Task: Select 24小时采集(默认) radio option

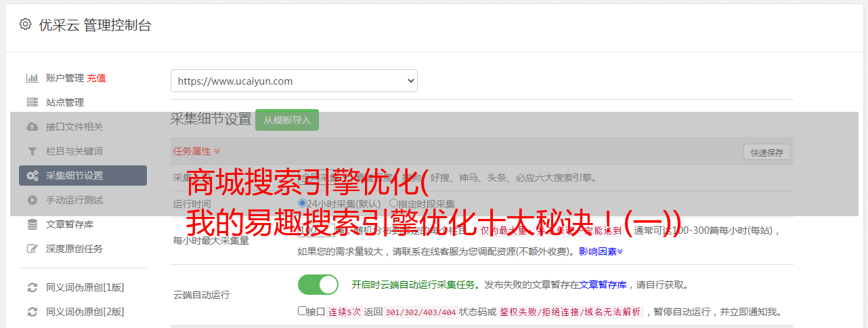Action: (302, 203)
